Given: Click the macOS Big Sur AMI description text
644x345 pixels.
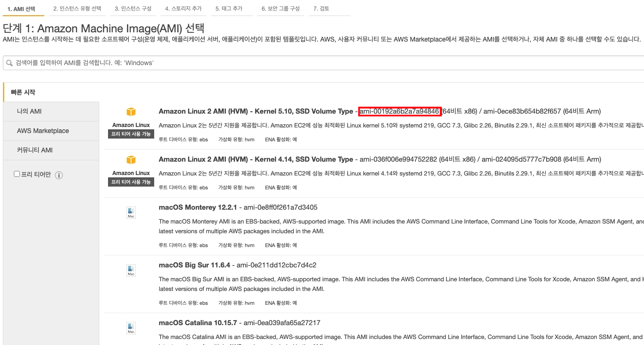Looking at the screenshot, I should click(x=401, y=284).
